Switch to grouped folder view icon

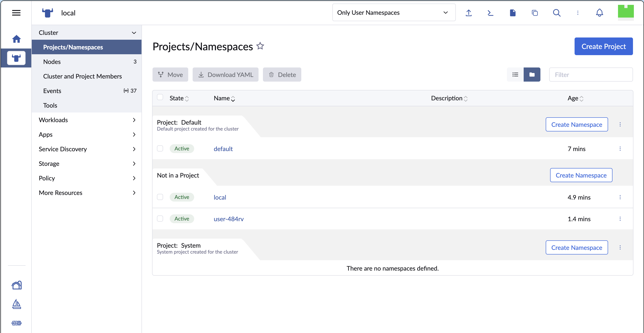point(532,75)
